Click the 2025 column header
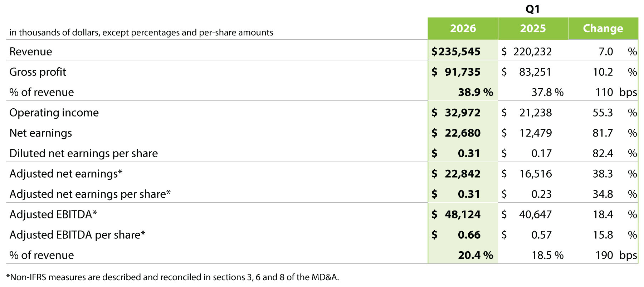Screen dimensions: 644x287 tap(533, 29)
